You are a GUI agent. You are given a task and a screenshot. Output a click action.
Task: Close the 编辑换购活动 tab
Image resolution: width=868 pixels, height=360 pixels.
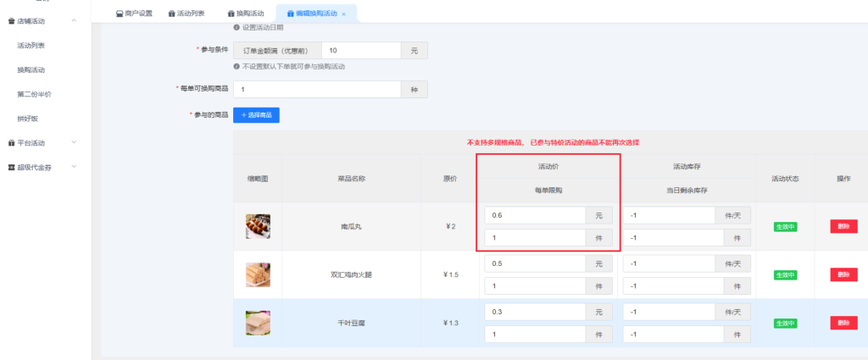pos(343,14)
